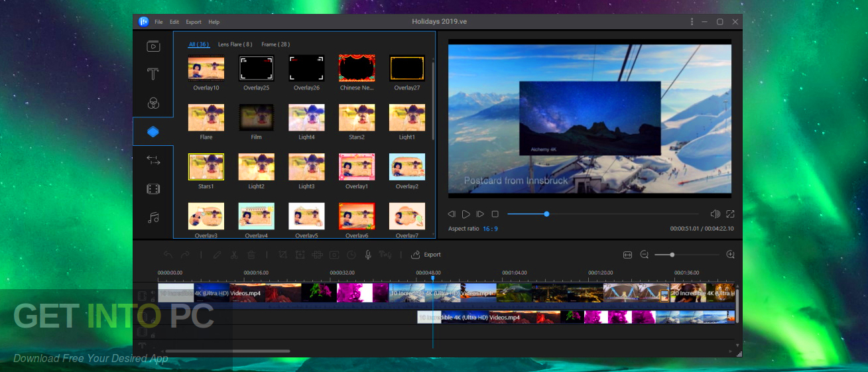This screenshot has height=372, width=868.
Task: Stop the preview playback
Action: click(495, 214)
